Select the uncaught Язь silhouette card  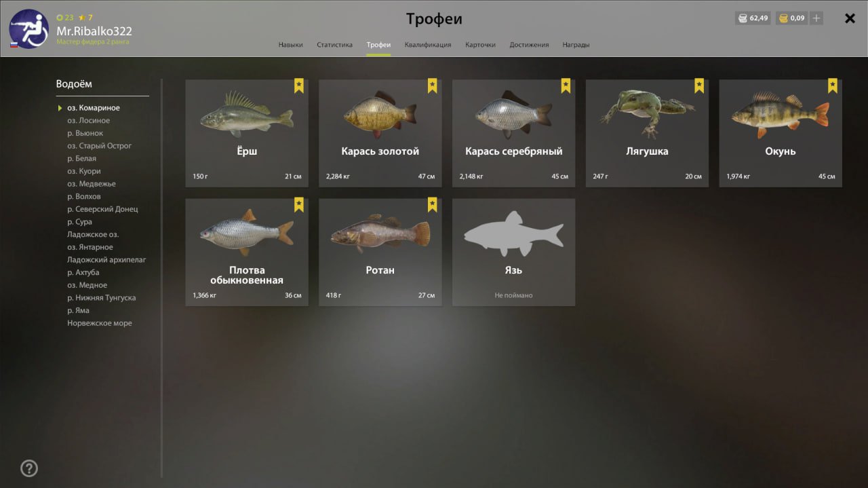click(513, 252)
